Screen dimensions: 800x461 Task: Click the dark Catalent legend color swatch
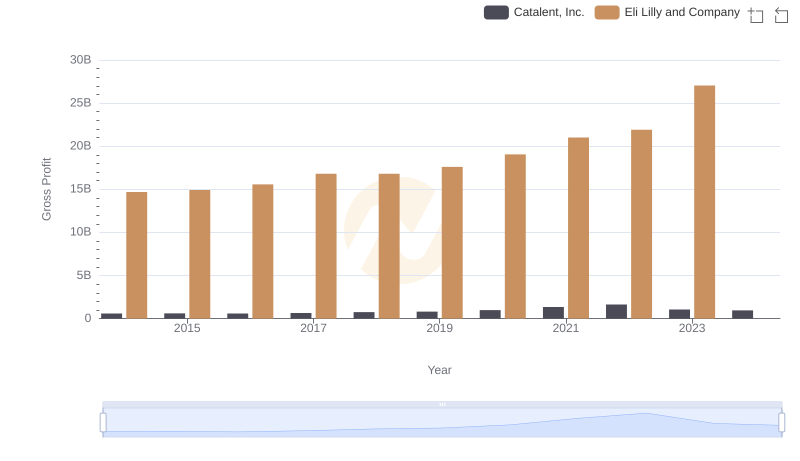[497, 12]
